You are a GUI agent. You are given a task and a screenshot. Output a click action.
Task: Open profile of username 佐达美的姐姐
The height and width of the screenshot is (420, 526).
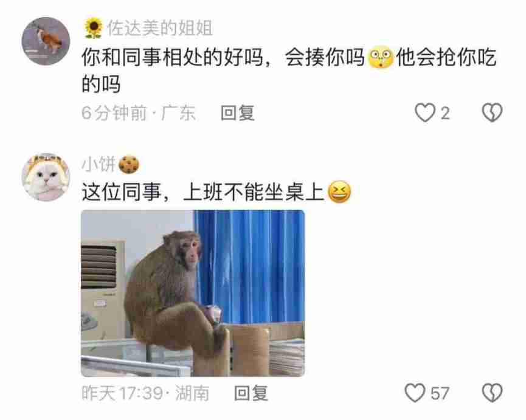pyautogui.click(x=160, y=28)
